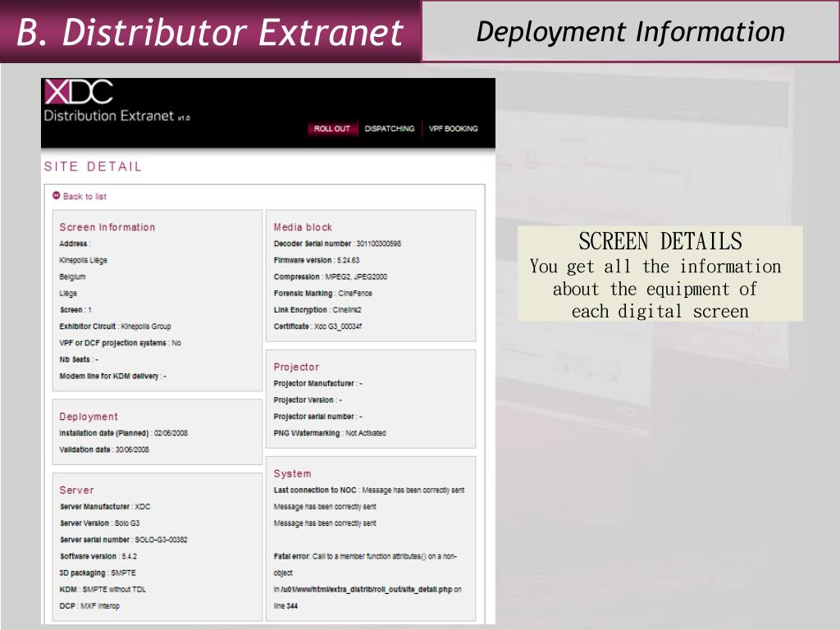Click the Installation date (Planned) row
Image resolution: width=840 pixels, height=630 pixels.
(123, 433)
